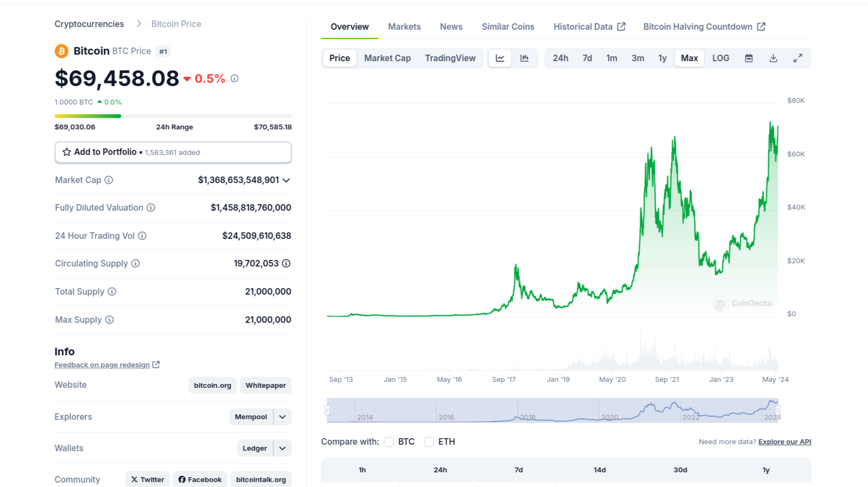Open the Mempool explorer button
868x487 pixels.
coord(251,417)
